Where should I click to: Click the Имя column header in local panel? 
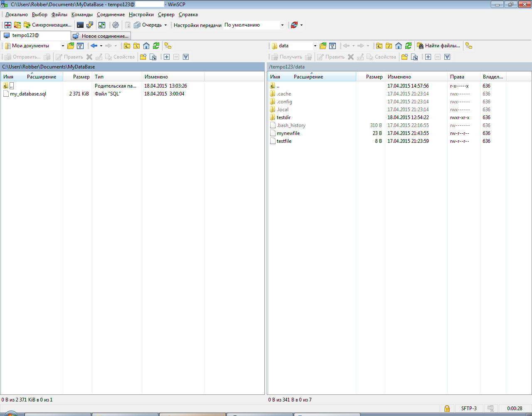[x=8, y=77]
